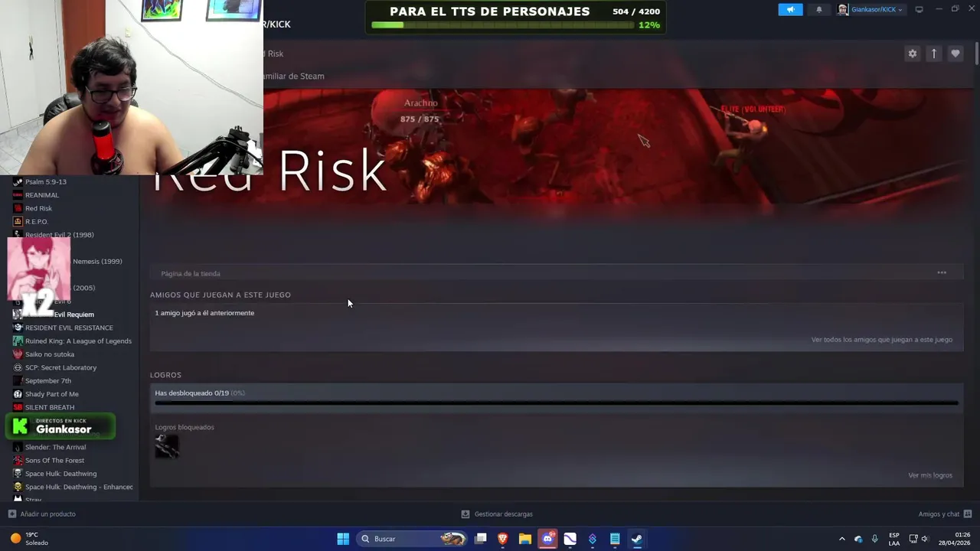Click the upward arrow button by the gear
The width and height of the screenshot is (980, 551).
933,54
